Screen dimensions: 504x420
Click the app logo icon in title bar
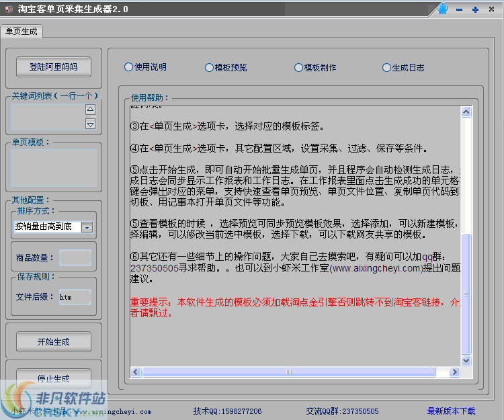point(9,9)
